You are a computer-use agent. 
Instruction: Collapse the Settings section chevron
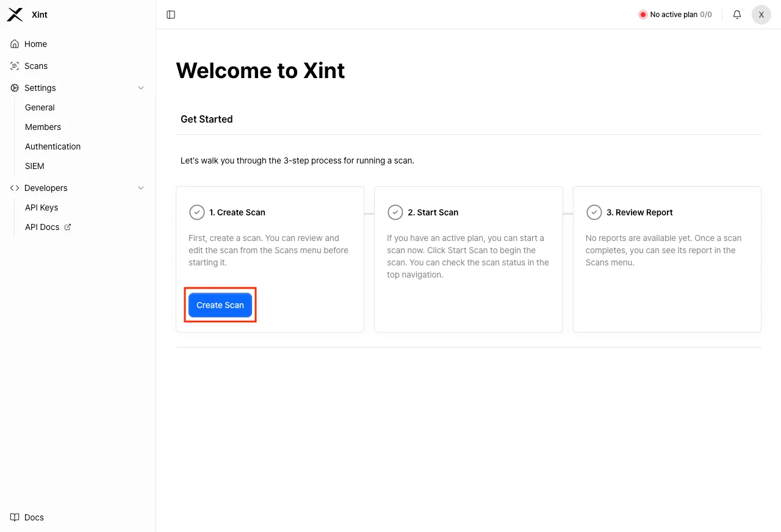(x=141, y=87)
